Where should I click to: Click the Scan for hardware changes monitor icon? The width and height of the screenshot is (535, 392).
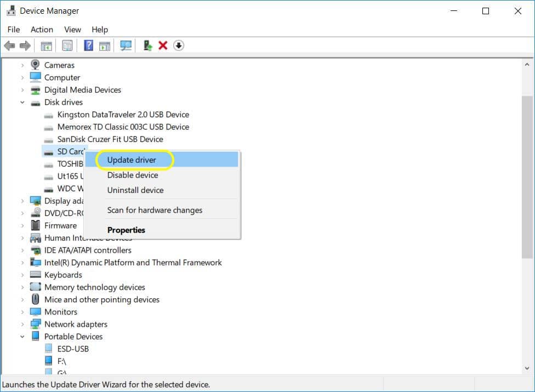(x=126, y=46)
